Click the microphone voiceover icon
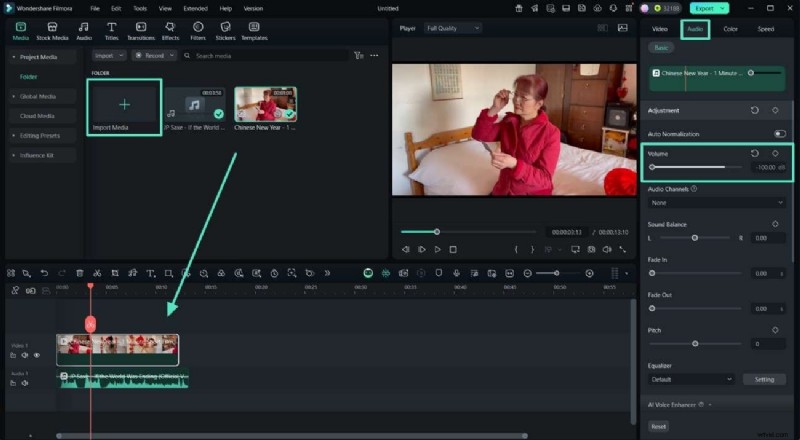This screenshot has height=440, width=800. click(x=456, y=274)
